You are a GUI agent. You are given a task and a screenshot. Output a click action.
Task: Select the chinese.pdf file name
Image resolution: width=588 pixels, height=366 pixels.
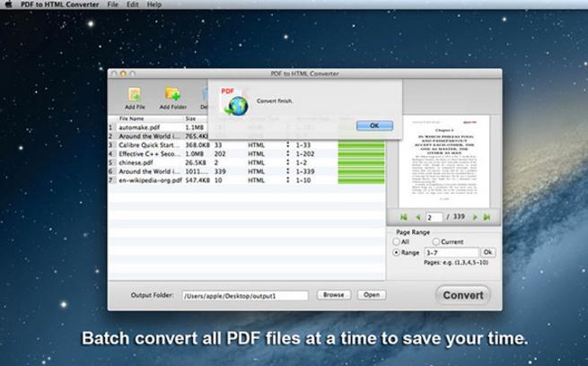[x=136, y=162]
